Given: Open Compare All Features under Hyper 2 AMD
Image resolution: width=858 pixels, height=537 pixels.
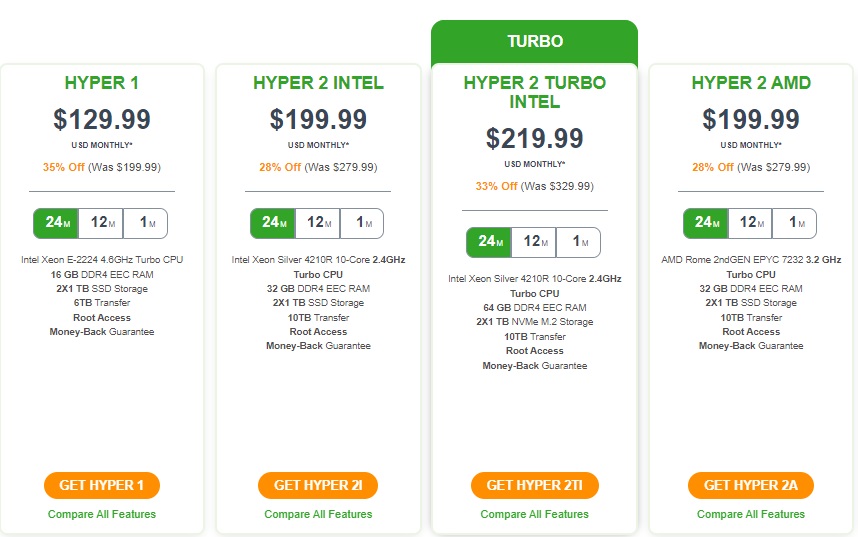Looking at the screenshot, I should [751, 515].
